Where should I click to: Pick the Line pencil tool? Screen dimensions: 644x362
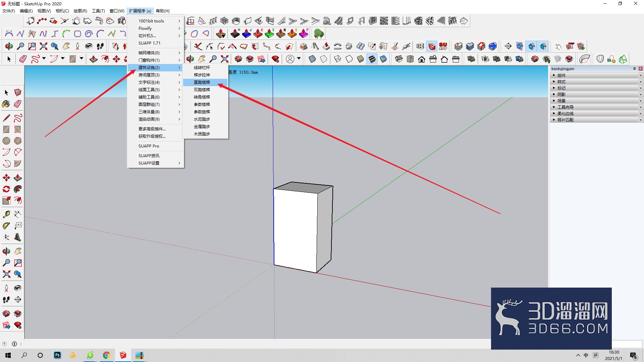6,118
